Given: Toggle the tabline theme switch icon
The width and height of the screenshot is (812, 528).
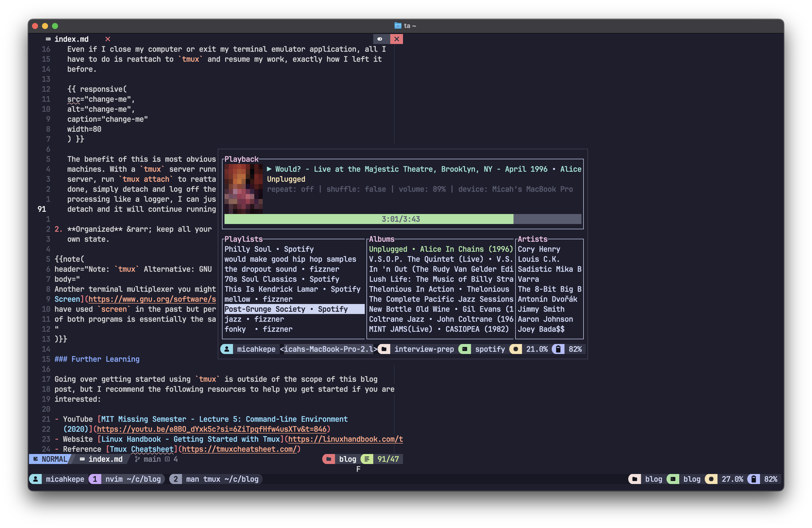Looking at the screenshot, I should pos(380,39).
